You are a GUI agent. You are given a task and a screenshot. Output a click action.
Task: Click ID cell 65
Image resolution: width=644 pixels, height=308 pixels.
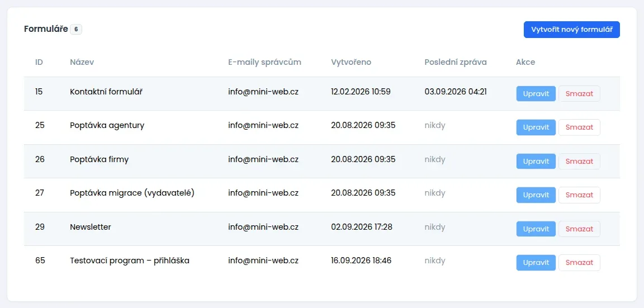pyautogui.click(x=40, y=260)
